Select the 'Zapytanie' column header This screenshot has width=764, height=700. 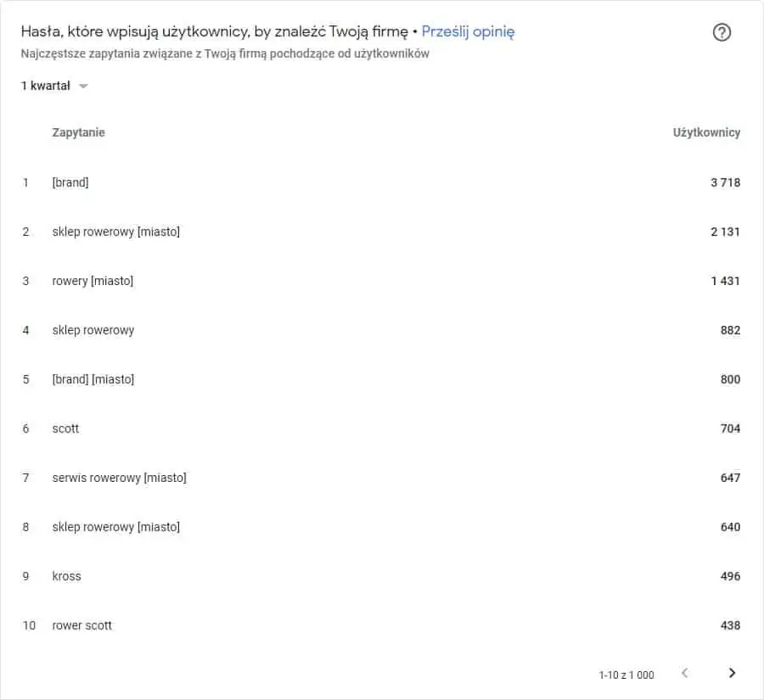click(78, 132)
